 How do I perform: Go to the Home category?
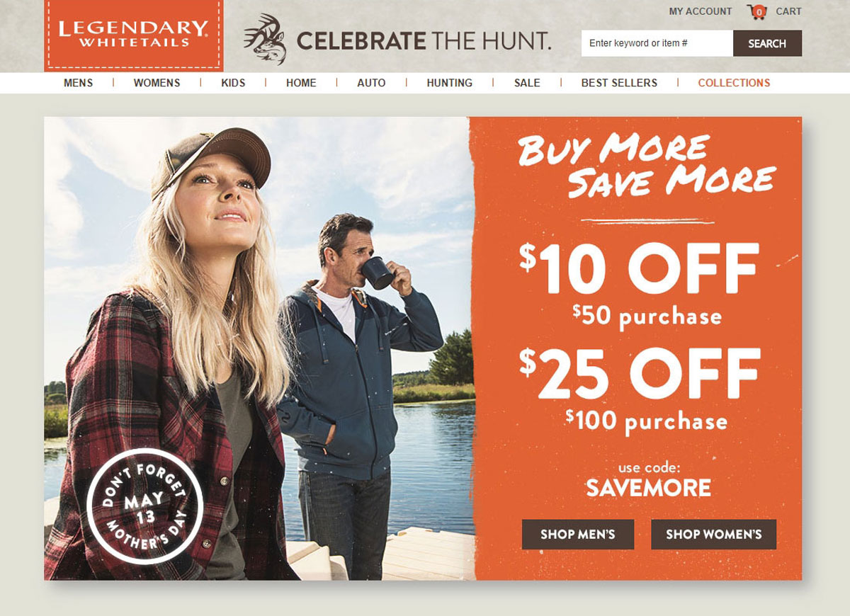301,83
